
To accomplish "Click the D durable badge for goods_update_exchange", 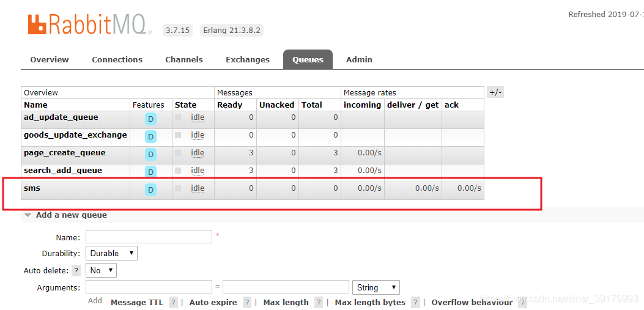I will coord(150,137).
